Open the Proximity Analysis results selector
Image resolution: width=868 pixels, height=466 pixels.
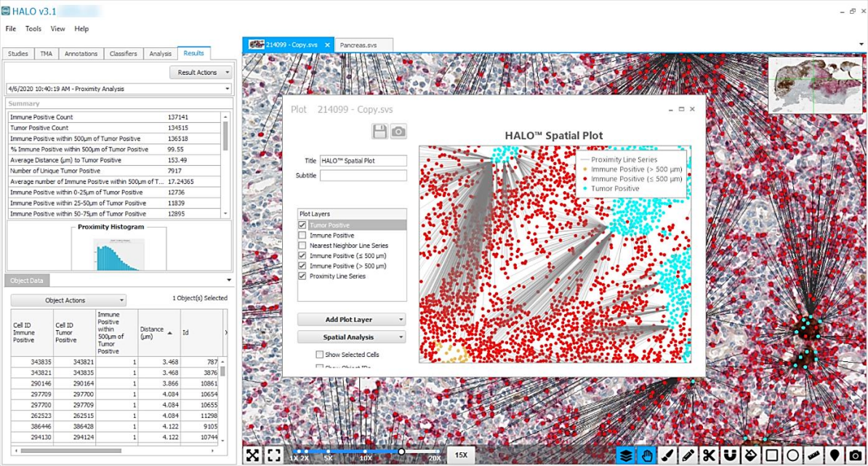click(x=118, y=89)
